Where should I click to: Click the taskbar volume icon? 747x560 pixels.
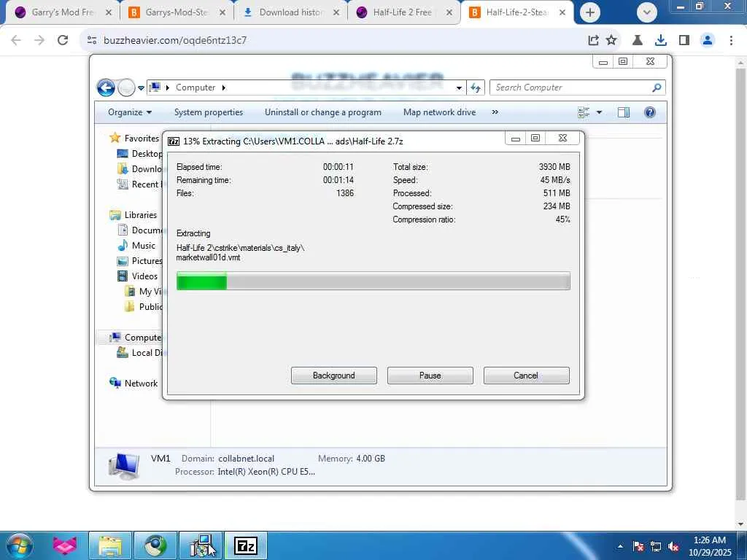click(x=673, y=547)
